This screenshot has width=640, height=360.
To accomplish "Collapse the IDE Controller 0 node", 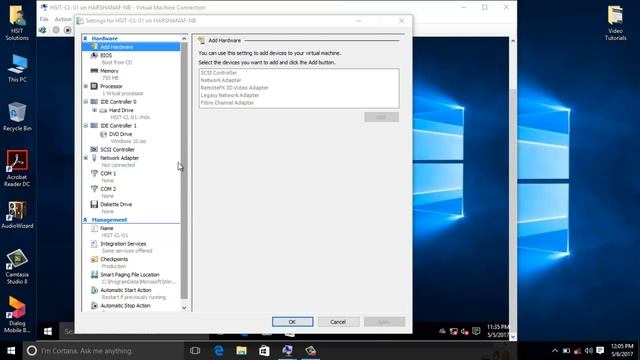I will [86, 102].
